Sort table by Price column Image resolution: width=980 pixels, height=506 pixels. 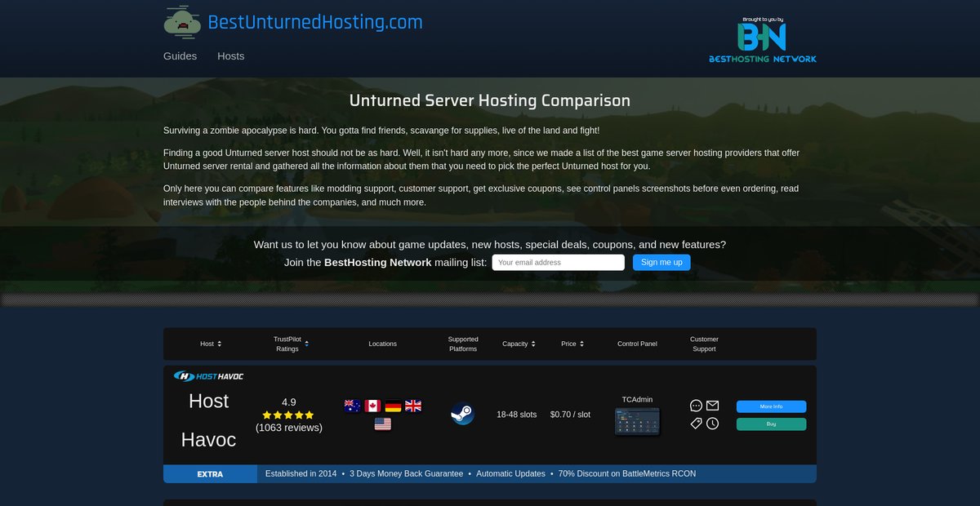point(572,344)
